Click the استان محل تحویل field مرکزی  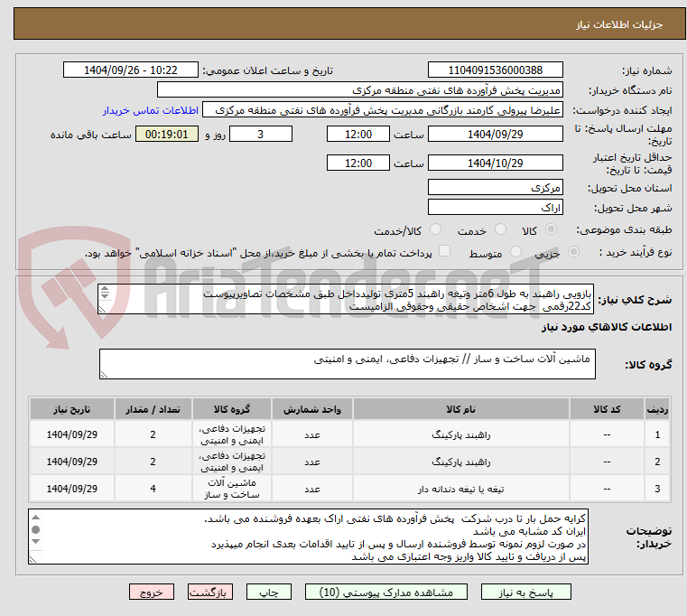tap(495, 188)
